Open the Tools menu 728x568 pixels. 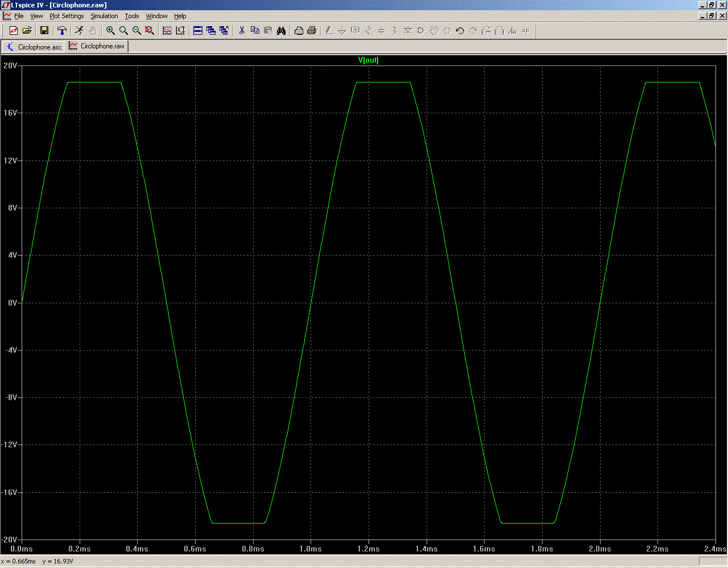coord(132,16)
